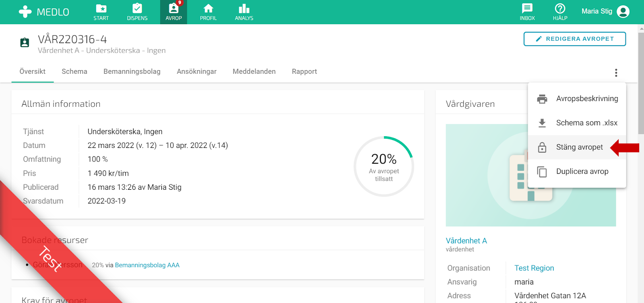Screen dimensions: 644x303
Task: Switch to the Meddelanden tab
Action: [x=254, y=71]
